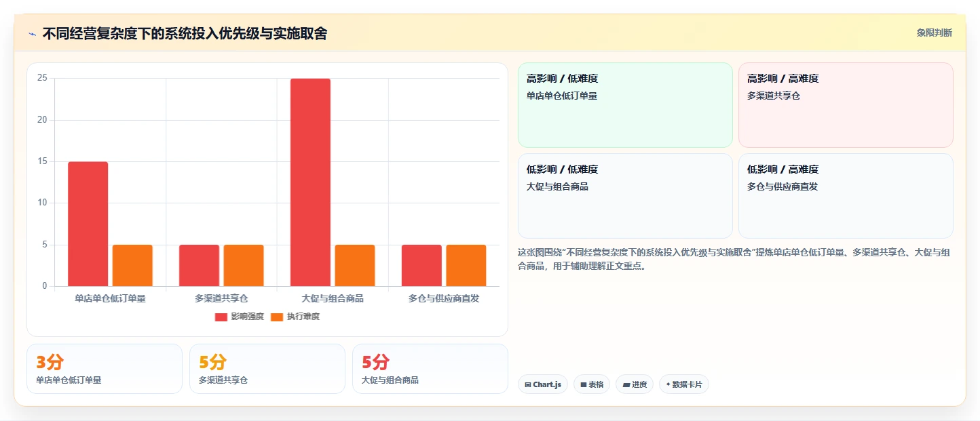The width and height of the screenshot is (980, 421).
Task: Click the orange bar for 单店单仓低订单量
Action: (132, 266)
